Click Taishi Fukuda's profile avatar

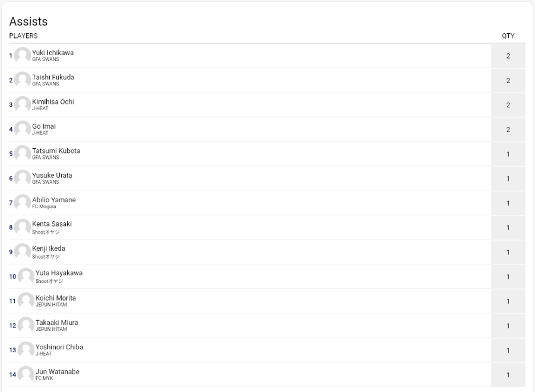pyautogui.click(x=23, y=80)
